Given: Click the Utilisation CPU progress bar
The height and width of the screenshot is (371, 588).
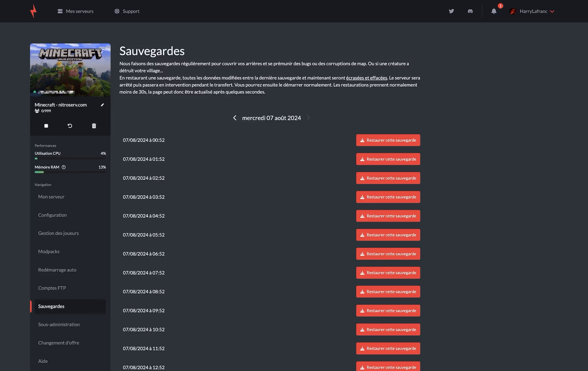Looking at the screenshot, I should (x=70, y=159).
